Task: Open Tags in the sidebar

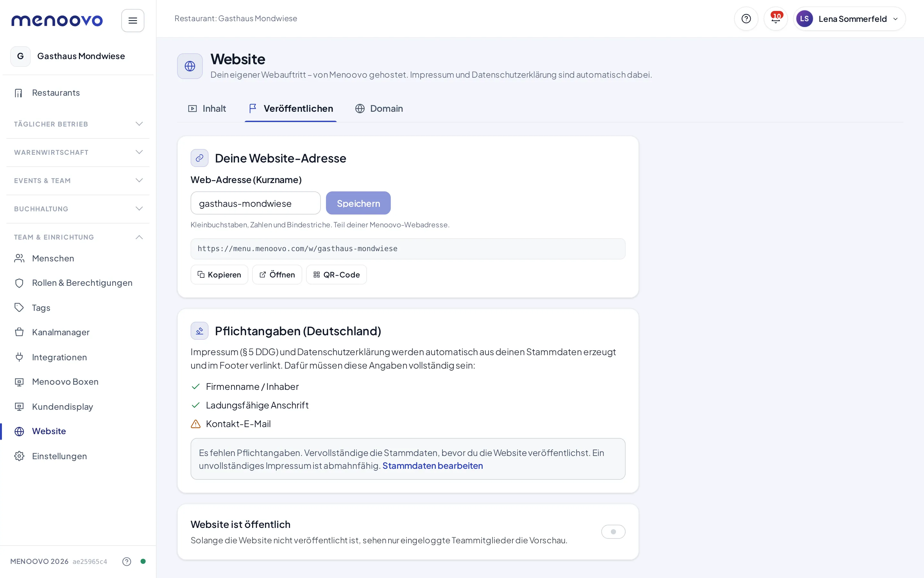Action: click(78, 308)
